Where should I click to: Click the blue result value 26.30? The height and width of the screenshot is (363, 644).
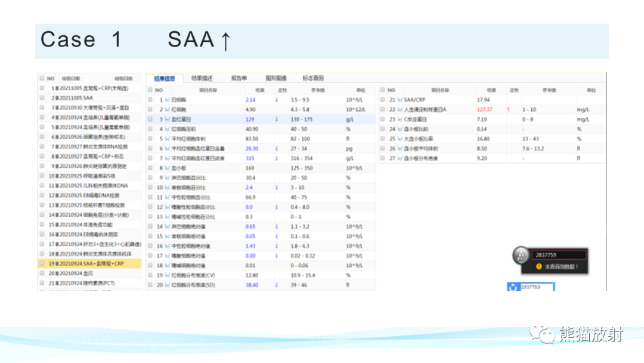coord(252,149)
